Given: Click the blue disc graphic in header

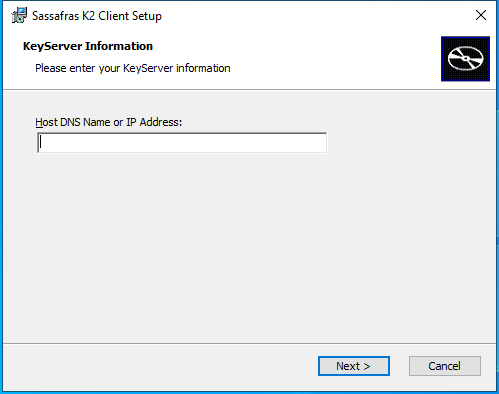Looking at the screenshot, I should click(x=465, y=59).
